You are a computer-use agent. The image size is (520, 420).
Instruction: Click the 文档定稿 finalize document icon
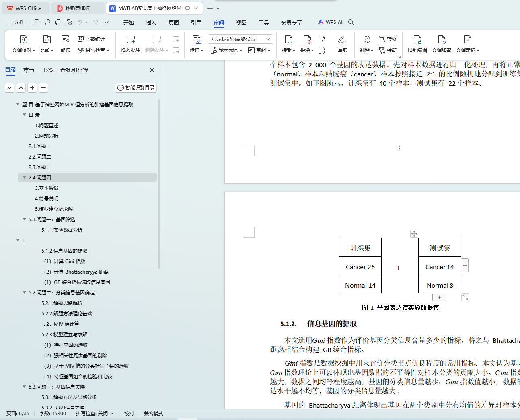(467, 39)
